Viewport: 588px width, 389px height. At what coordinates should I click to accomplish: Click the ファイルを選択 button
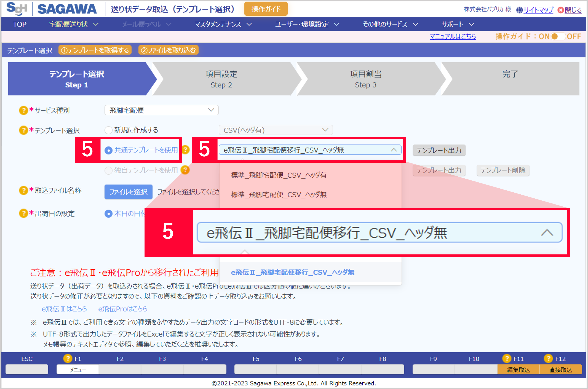click(128, 192)
